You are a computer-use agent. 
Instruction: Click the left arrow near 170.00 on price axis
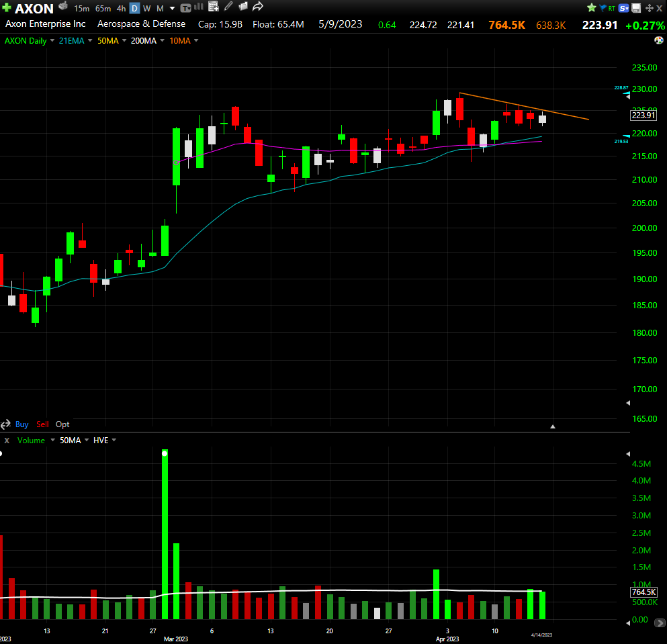[x=628, y=403]
